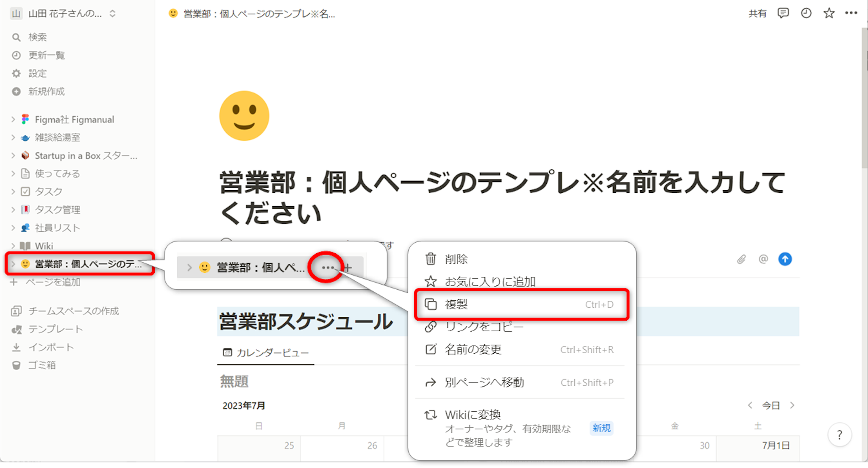868x468 pixels.
Task: Go to next month in calendar
Action: coord(792,405)
